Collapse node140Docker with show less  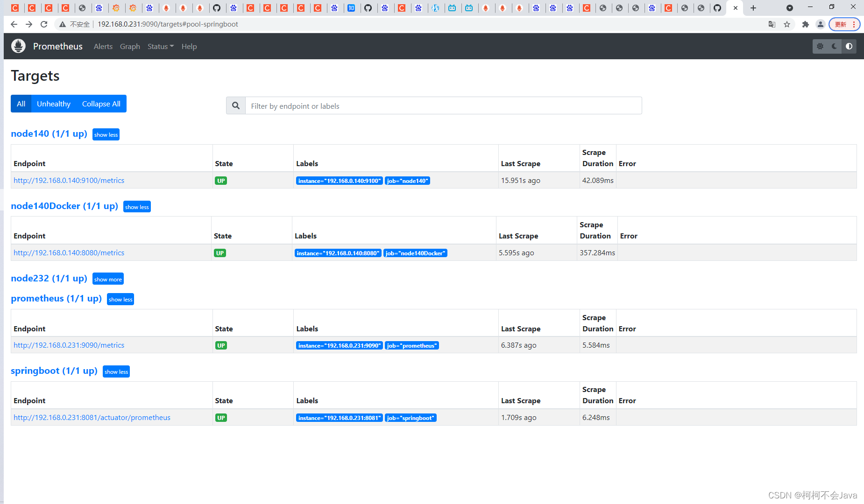pyautogui.click(x=137, y=207)
